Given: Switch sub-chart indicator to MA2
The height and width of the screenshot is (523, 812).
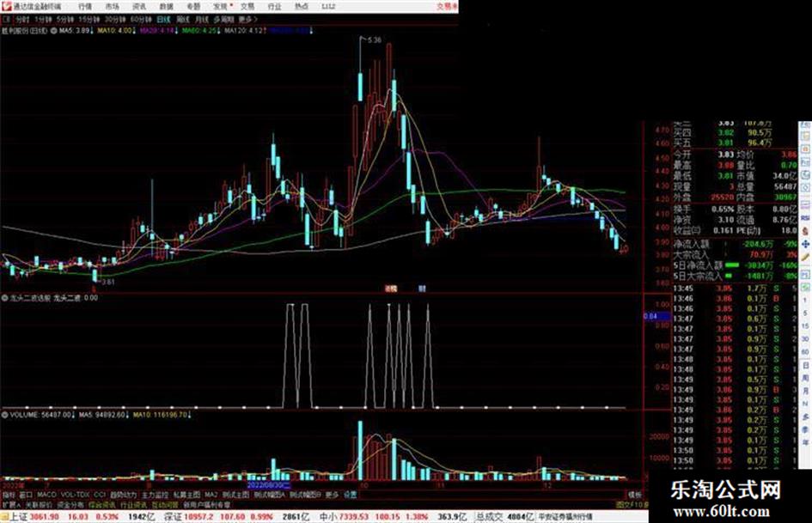Looking at the screenshot, I should click(x=211, y=495).
